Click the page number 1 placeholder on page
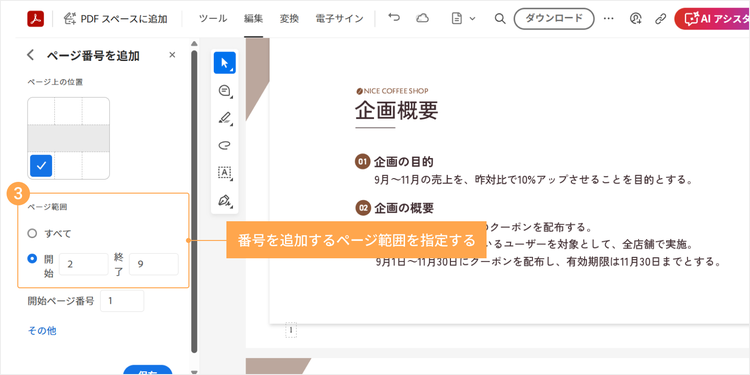The image size is (750, 375). pos(291,330)
